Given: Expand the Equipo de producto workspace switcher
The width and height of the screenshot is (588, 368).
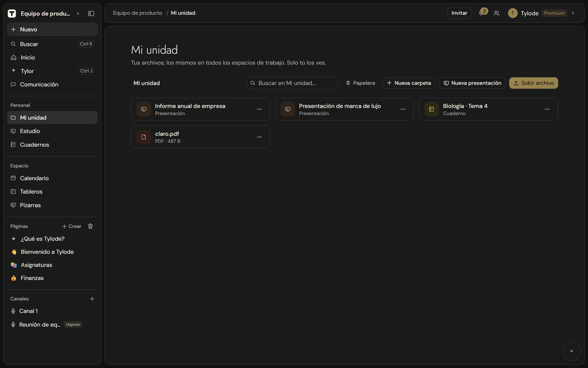Looking at the screenshot, I should [x=78, y=13].
